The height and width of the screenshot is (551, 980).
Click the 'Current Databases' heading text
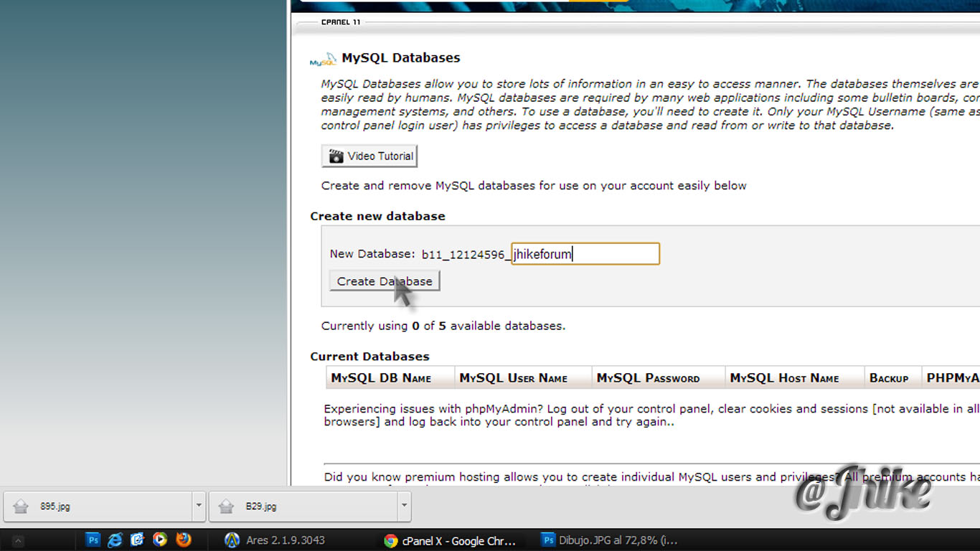(x=369, y=357)
